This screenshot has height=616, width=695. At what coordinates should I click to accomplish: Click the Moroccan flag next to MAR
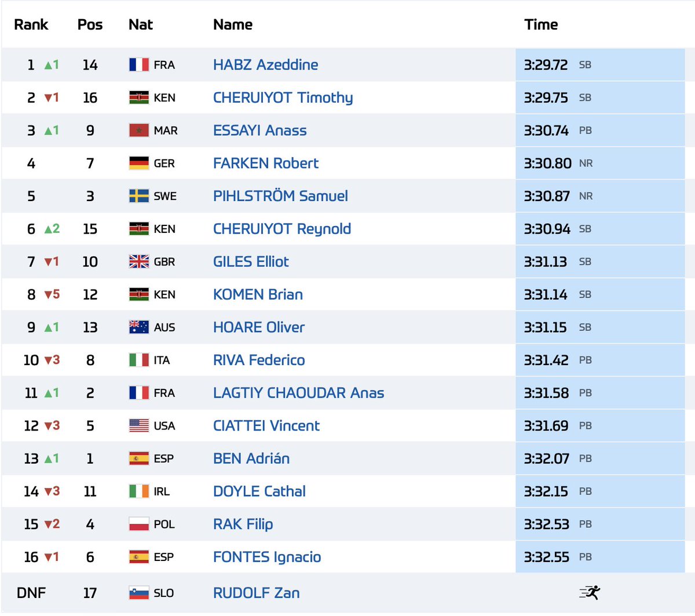(x=139, y=130)
